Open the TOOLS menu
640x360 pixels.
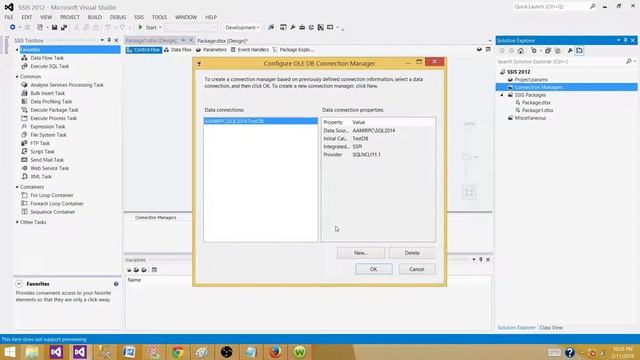[159, 17]
